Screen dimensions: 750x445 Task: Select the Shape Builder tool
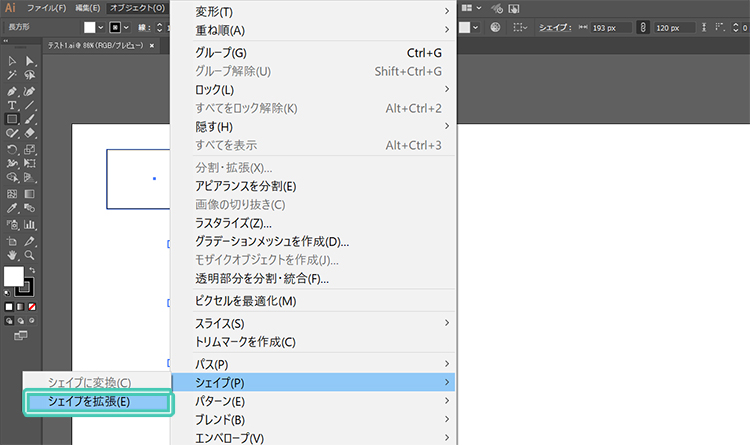click(x=12, y=178)
